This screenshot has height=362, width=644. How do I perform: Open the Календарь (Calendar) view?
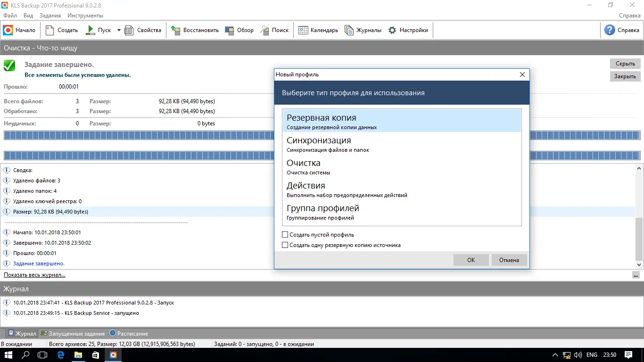pyautogui.click(x=318, y=30)
